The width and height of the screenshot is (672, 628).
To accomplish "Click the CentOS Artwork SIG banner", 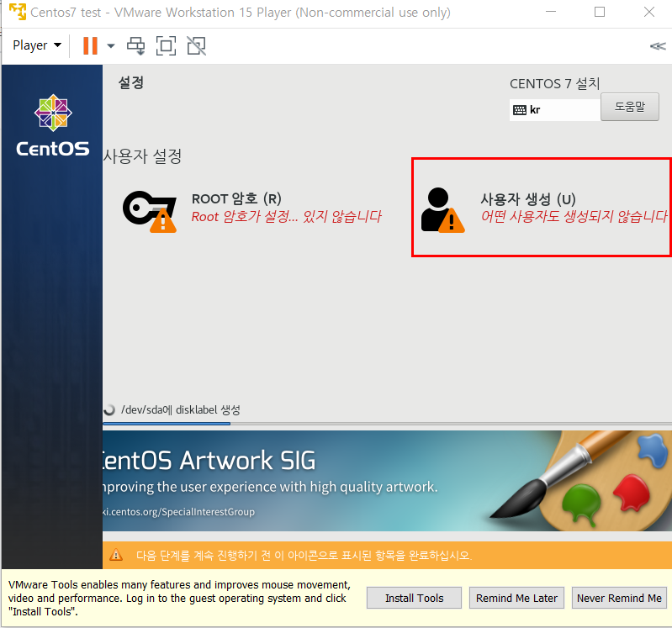I will pos(387,481).
